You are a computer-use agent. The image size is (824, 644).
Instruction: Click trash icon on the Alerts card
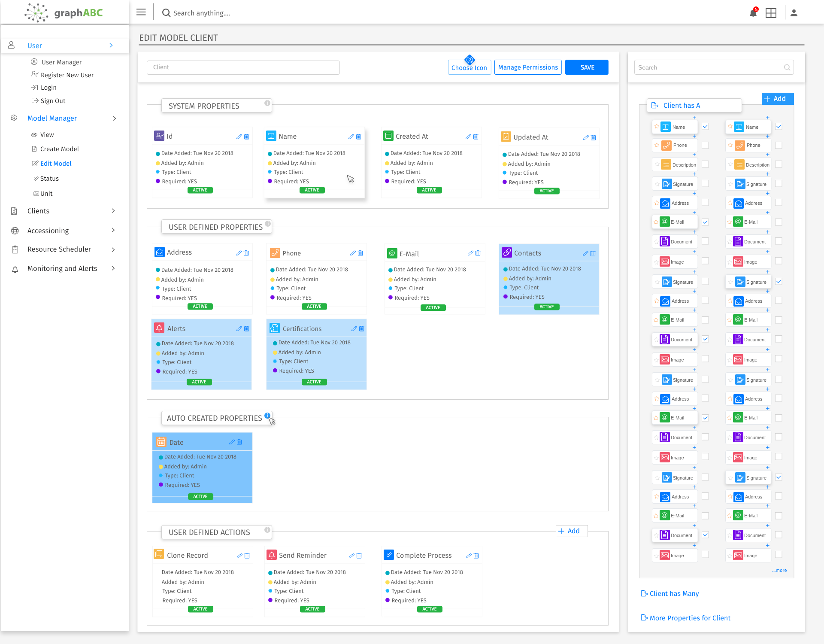tap(247, 328)
